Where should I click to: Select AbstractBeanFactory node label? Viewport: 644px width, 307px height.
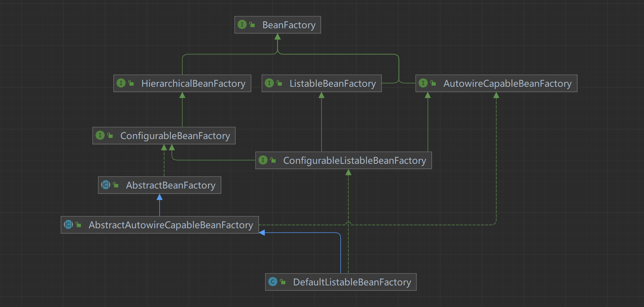(x=171, y=185)
